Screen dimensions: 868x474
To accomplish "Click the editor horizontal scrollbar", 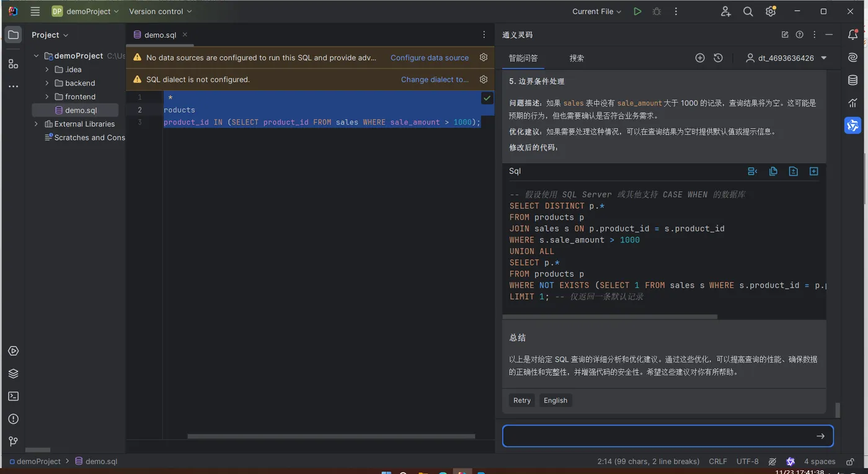I will pyautogui.click(x=331, y=436).
